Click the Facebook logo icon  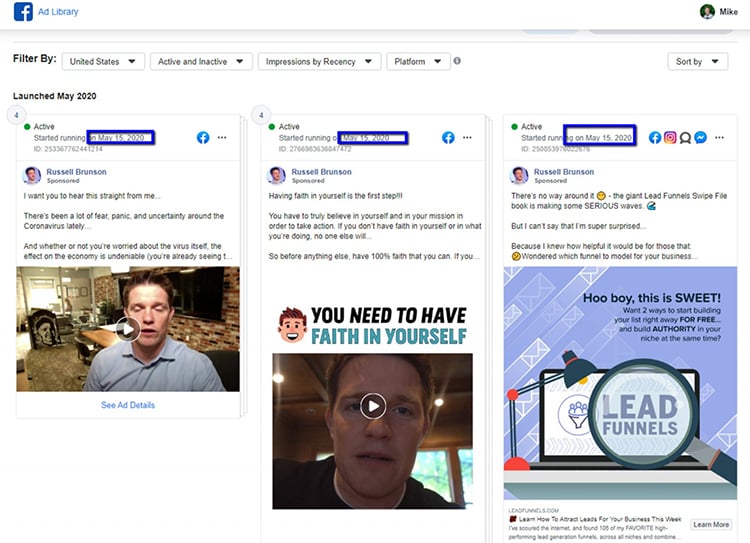click(23, 11)
